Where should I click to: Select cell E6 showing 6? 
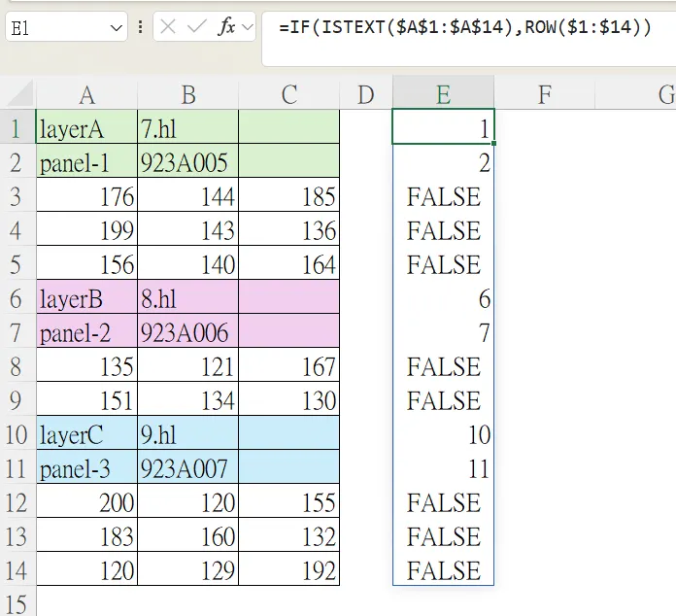(443, 297)
